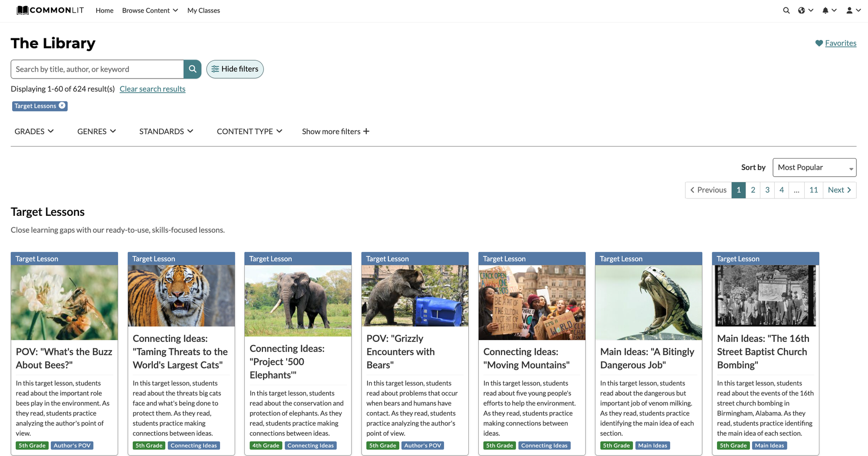Screen dimensions: 868x456
Task: Click Main Ideas tag on Dangerous Job lesson
Action: (653, 446)
